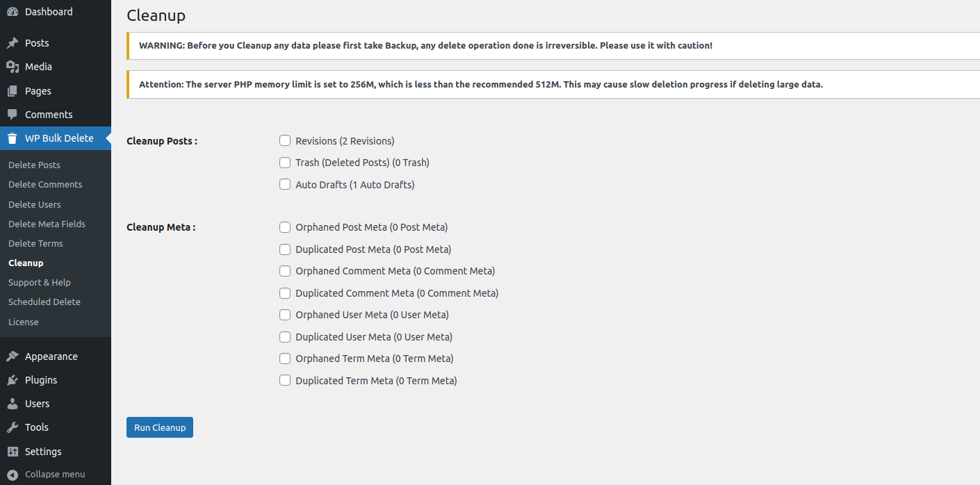Click the WP Bulk Delete trash icon
This screenshot has height=485, width=980.
pyautogui.click(x=13, y=138)
